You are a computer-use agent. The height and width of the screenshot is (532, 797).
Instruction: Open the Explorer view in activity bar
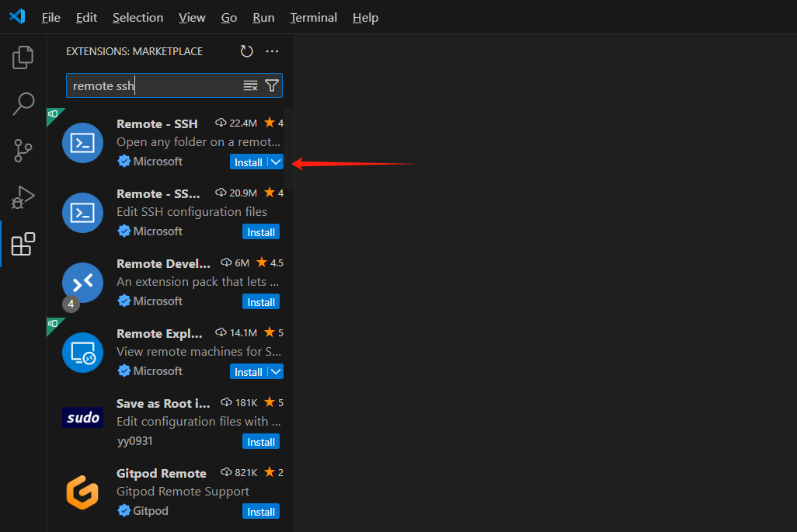point(23,57)
